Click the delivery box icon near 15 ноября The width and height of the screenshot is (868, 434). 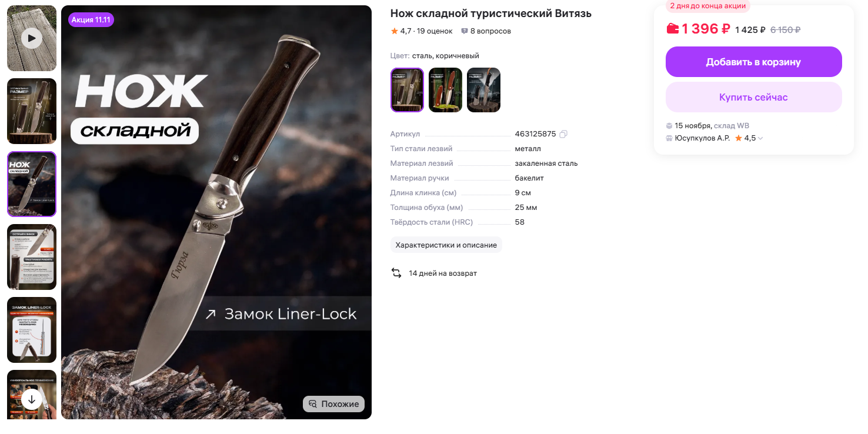coord(669,126)
